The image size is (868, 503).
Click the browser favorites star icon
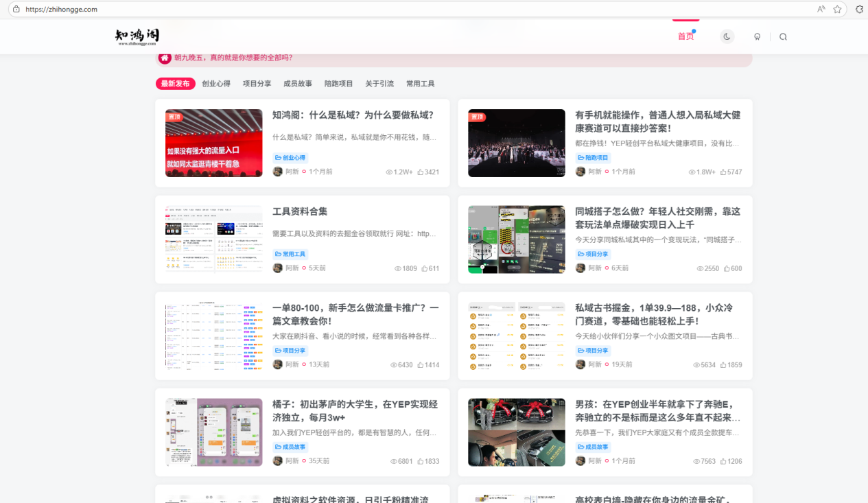837,10
